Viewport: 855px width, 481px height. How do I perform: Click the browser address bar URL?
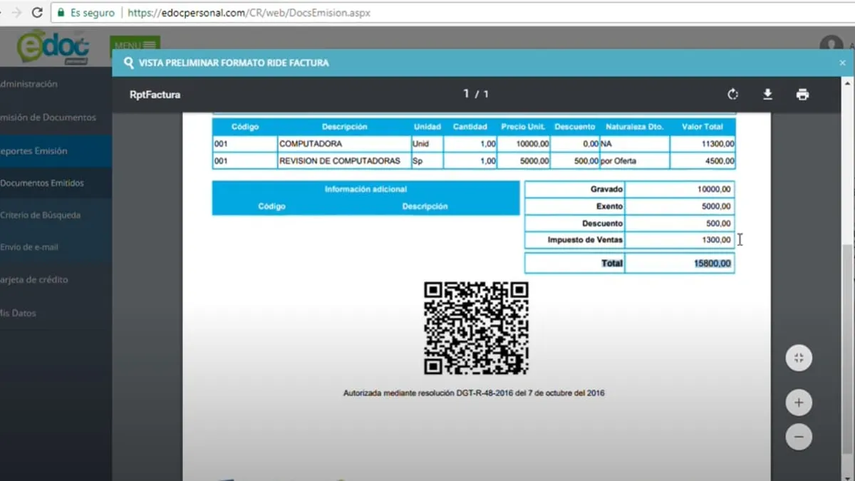(x=249, y=13)
